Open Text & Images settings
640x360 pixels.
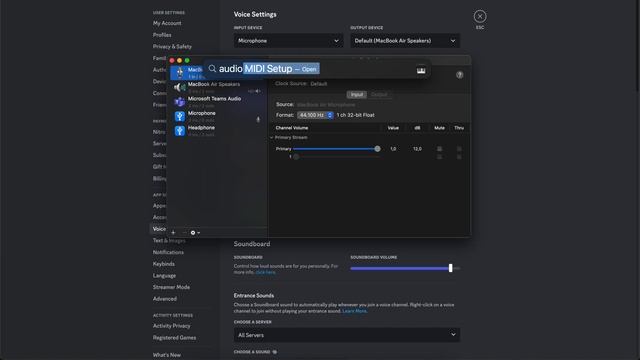pos(169,241)
